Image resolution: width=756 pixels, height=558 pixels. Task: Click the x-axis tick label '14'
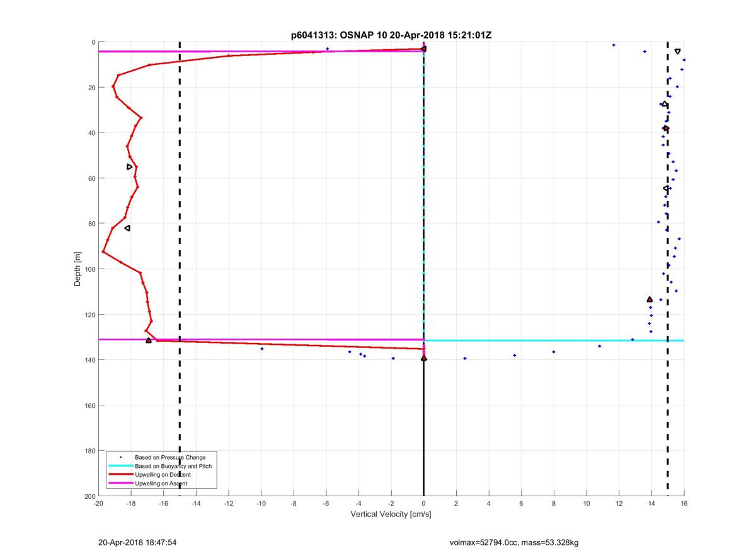(651, 504)
